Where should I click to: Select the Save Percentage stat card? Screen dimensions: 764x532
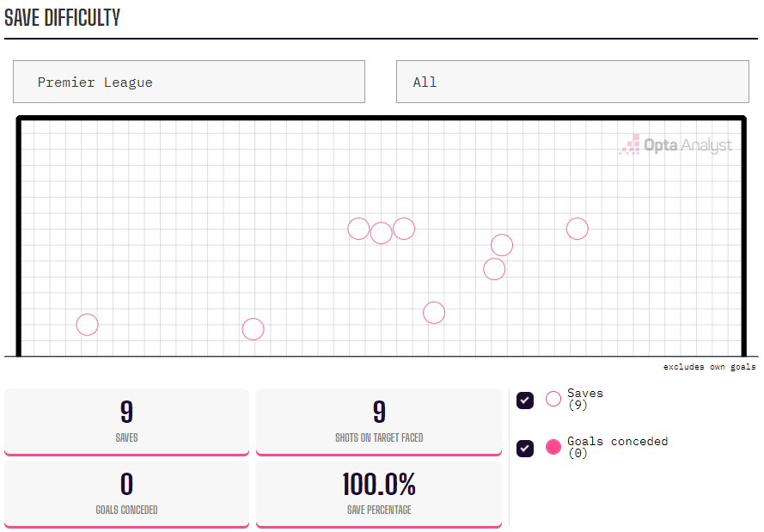(379, 494)
